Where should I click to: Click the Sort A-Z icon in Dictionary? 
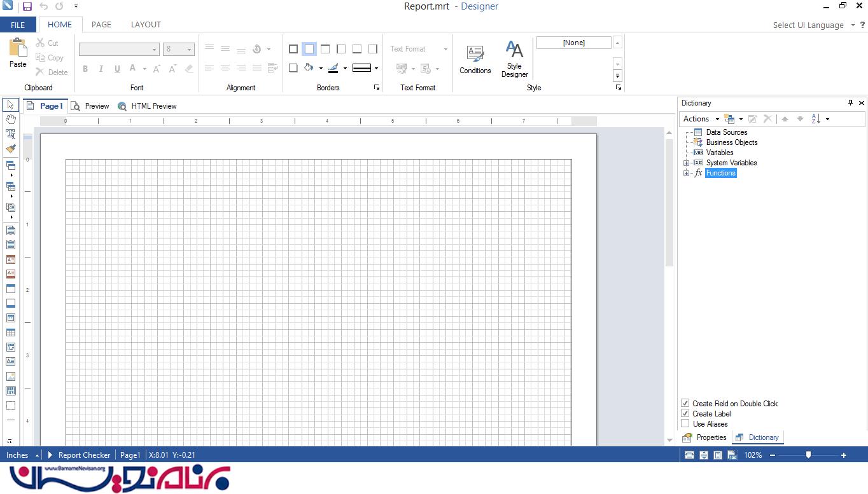[x=816, y=119]
